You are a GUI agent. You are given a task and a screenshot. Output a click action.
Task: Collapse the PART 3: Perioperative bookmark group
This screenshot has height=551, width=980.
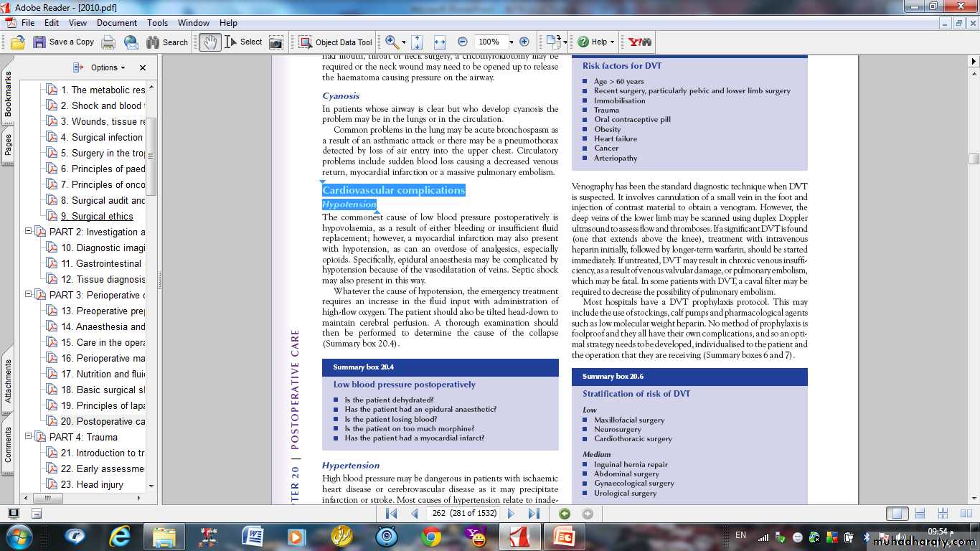click(x=29, y=294)
